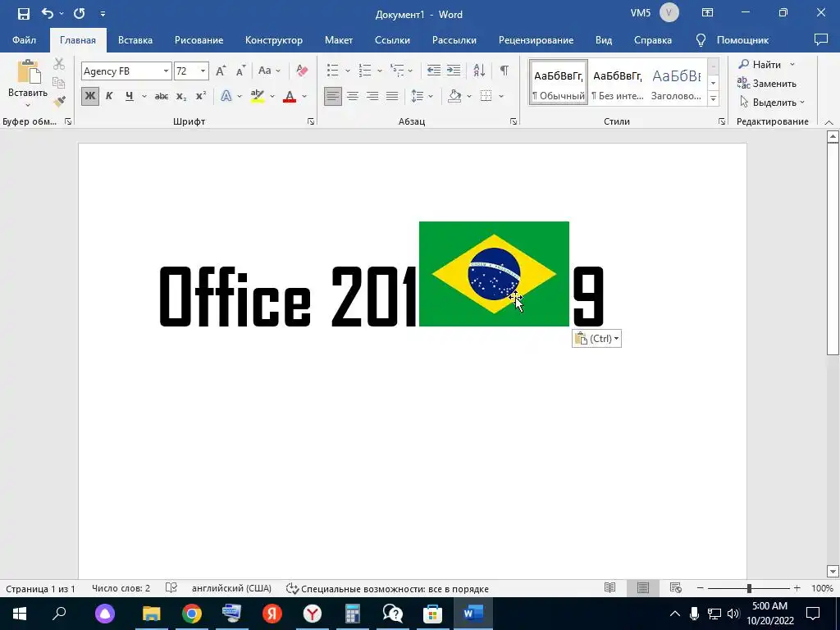This screenshot has height=630, width=840.
Task: Click the Заменить replace button
Action: tap(767, 83)
